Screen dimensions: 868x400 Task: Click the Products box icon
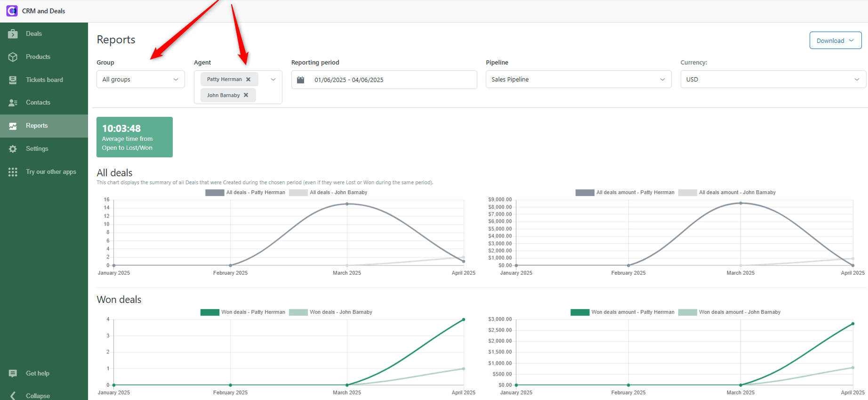click(13, 57)
